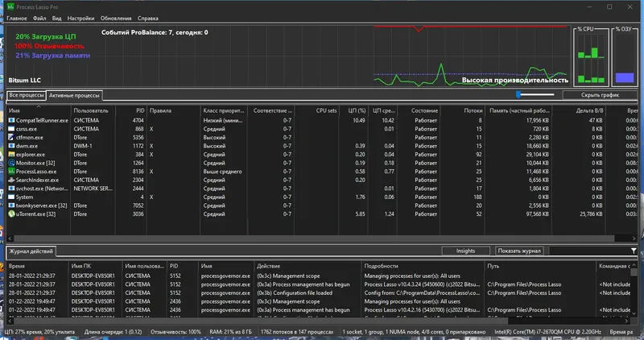Viewport: 644px width, 340px height.
Task: Click process list horizontal scrollbar right arrow
Action: (x=634, y=238)
